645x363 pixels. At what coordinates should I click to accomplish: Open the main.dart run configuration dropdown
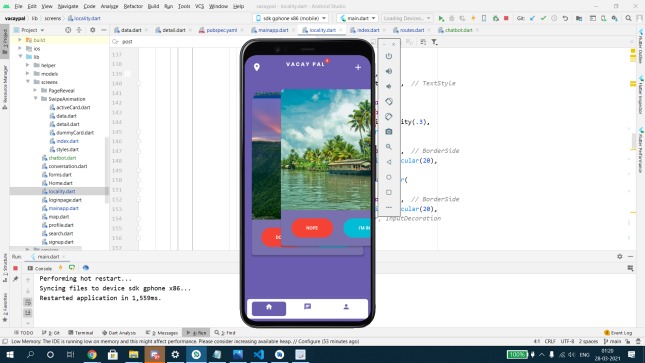coord(357,19)
